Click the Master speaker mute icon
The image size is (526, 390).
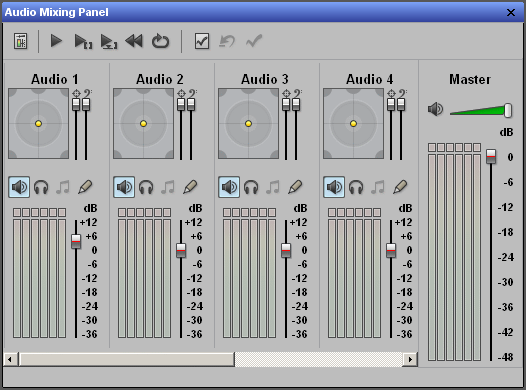pos(435,109)
